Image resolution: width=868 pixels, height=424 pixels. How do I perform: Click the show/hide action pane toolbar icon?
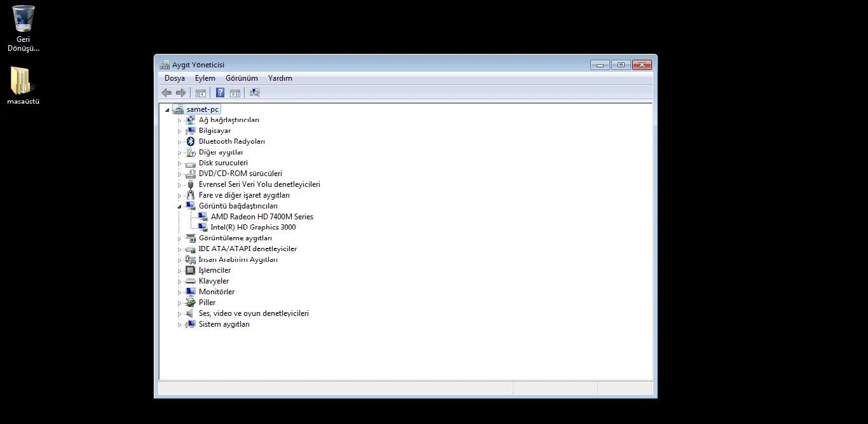[235, 93]
